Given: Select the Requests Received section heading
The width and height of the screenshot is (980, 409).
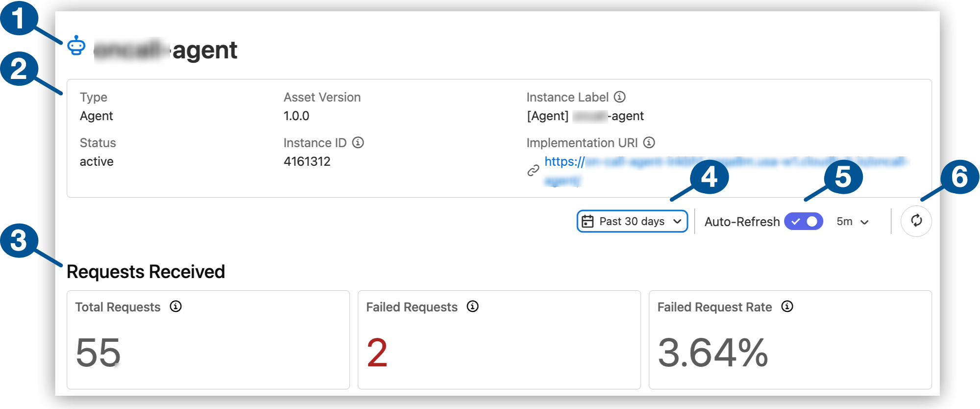Looking at the screenshot, I should pyautogui.click(x=146, y=271).
